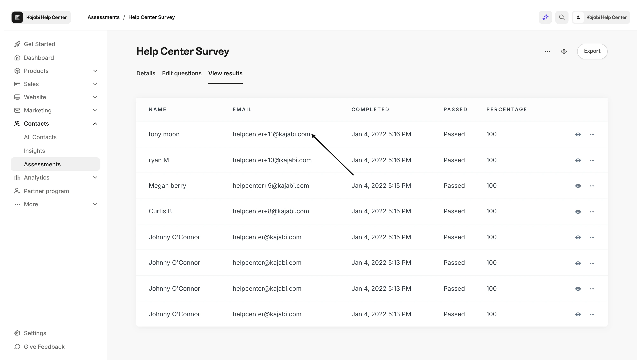
Task: Collapse the Contacts section
Action: tap(95, 123)
